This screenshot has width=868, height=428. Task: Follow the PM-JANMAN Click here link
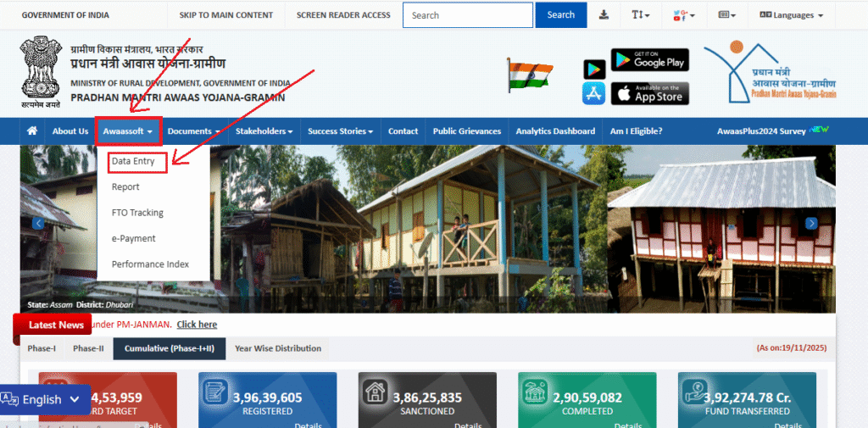click(197, 325)
